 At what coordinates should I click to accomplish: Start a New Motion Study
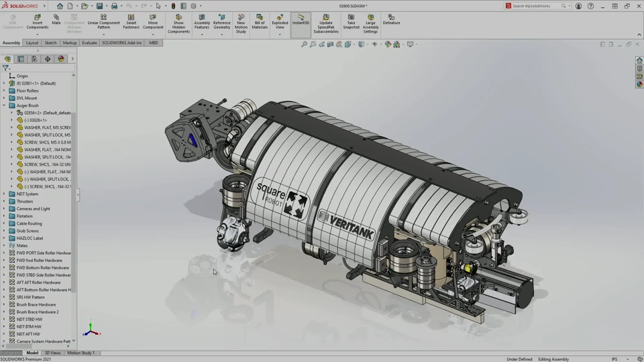(x=241, y=24)
